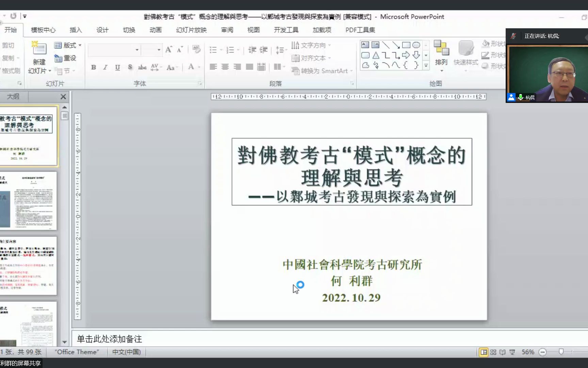Screen dimensions: 588x368
Task: Select the text box shape
Action: pyautogui.click(x=365, y=45)
